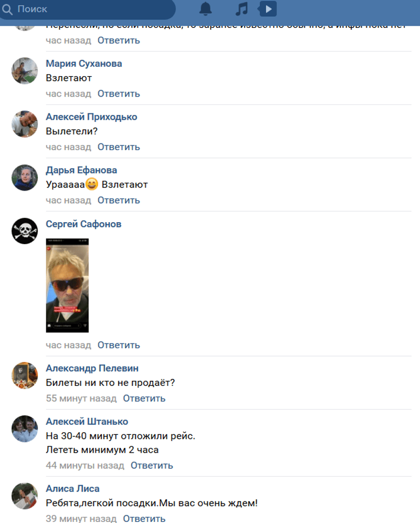Screen dimensions: 420x523
Task: Click the search magnifier icon
Action: 7,9
